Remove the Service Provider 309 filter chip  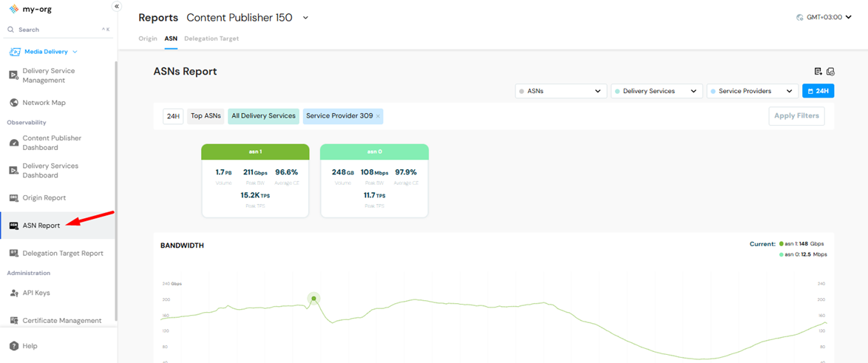[x=378, y=116]
